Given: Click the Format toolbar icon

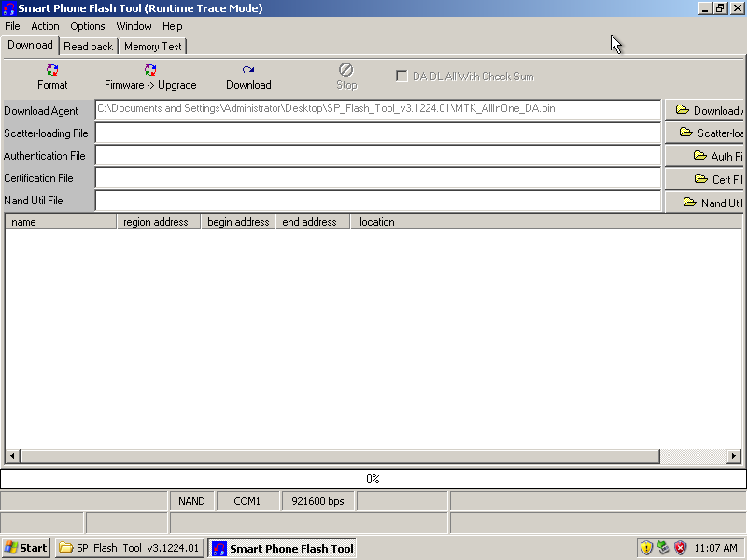Looking at the screenshot, I should click(52, 70).
